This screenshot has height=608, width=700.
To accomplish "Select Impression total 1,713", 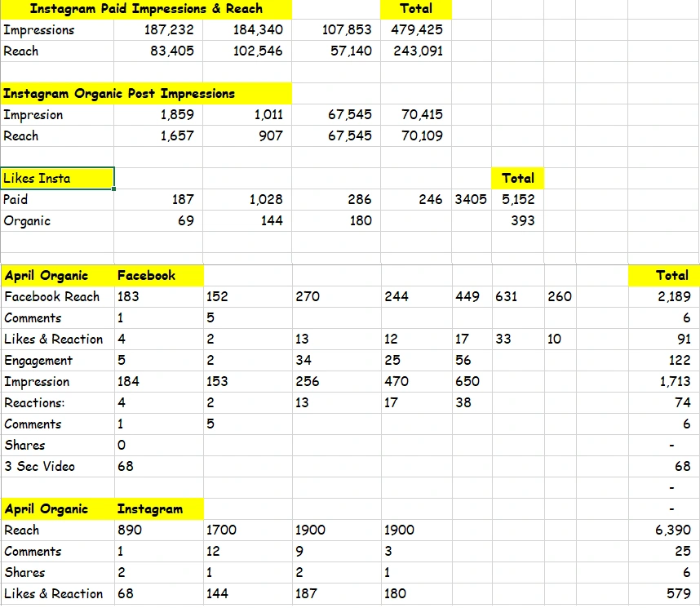I will point(663,381).
